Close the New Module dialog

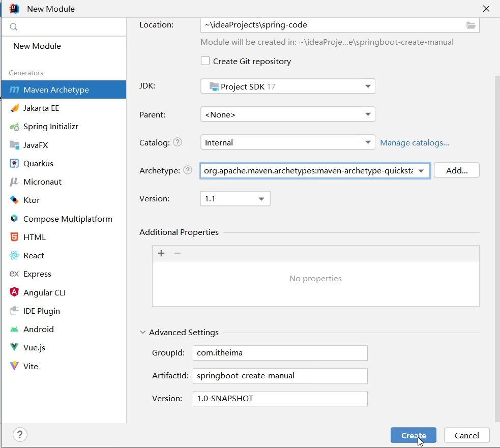pyautogui.click(x=486, y=9)
